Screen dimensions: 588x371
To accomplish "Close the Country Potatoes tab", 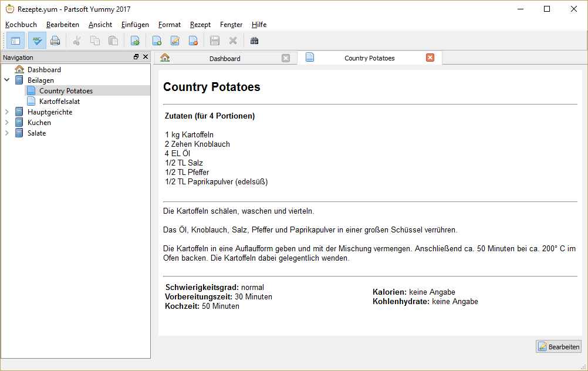I will 430,58.
